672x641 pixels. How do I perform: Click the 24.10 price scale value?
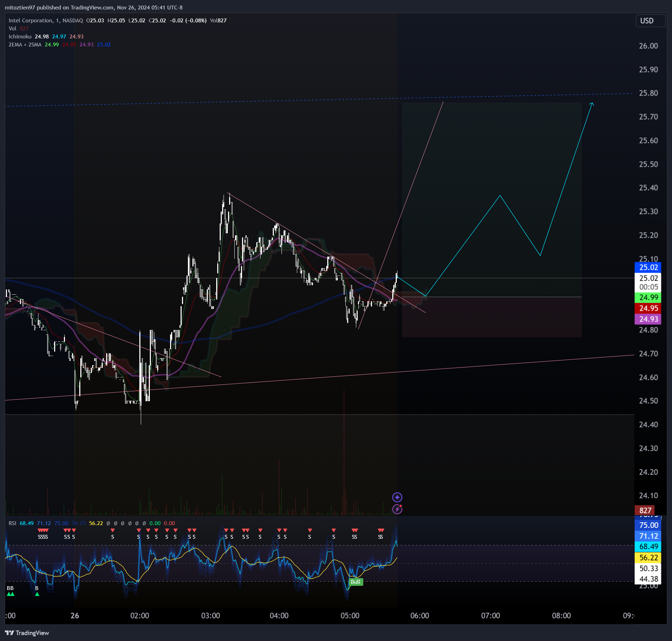pyautogui.click(x=648, y=496)
